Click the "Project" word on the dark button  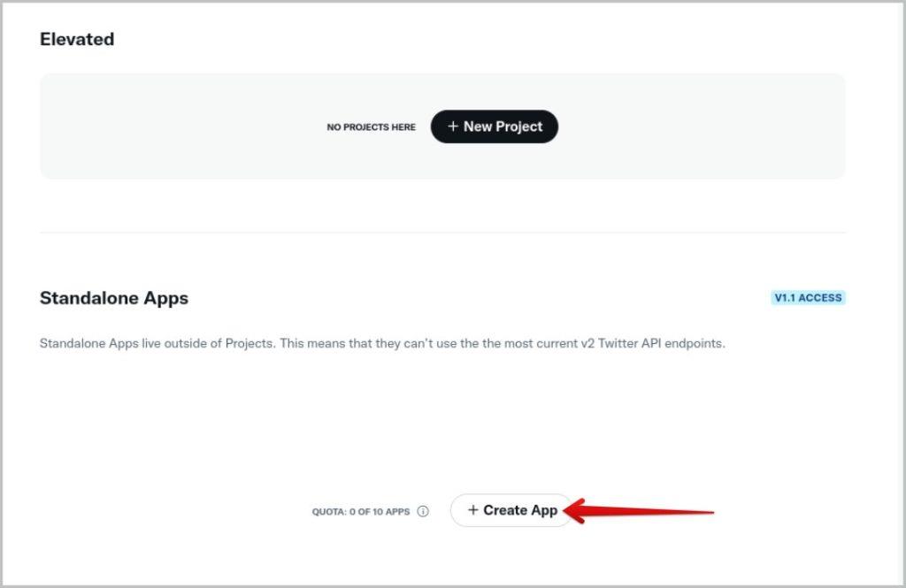click(518, 126)
